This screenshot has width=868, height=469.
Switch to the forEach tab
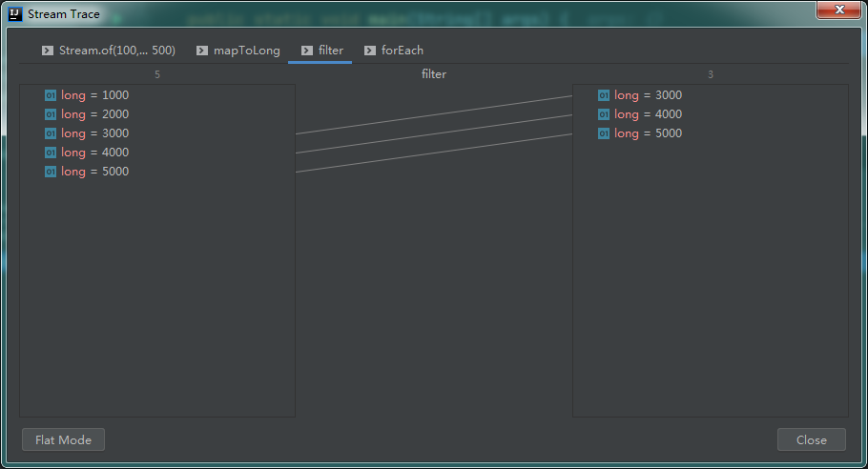[394, 51]
